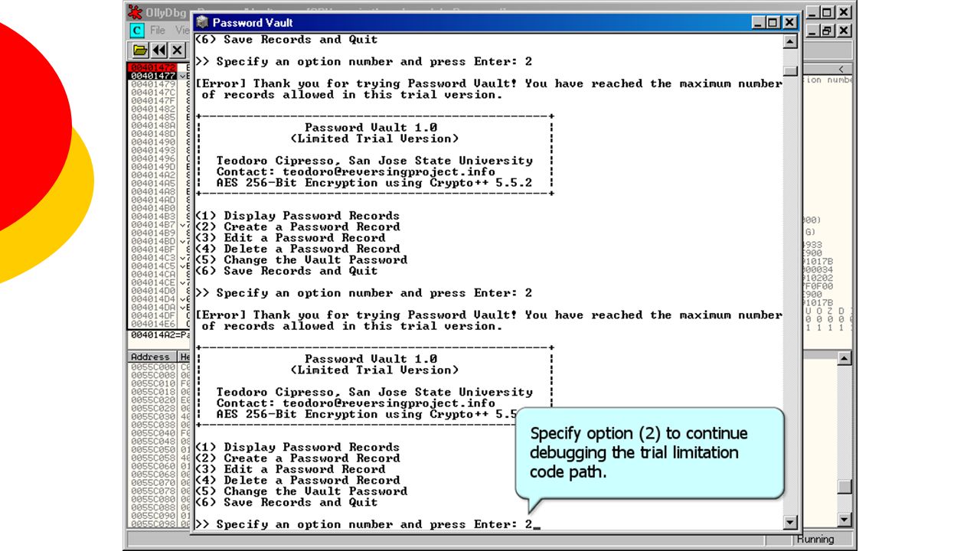Screen dimensions: 980x551
Task: Click bottom menu '(1) Display Password Records'
Action: (297, 447)
